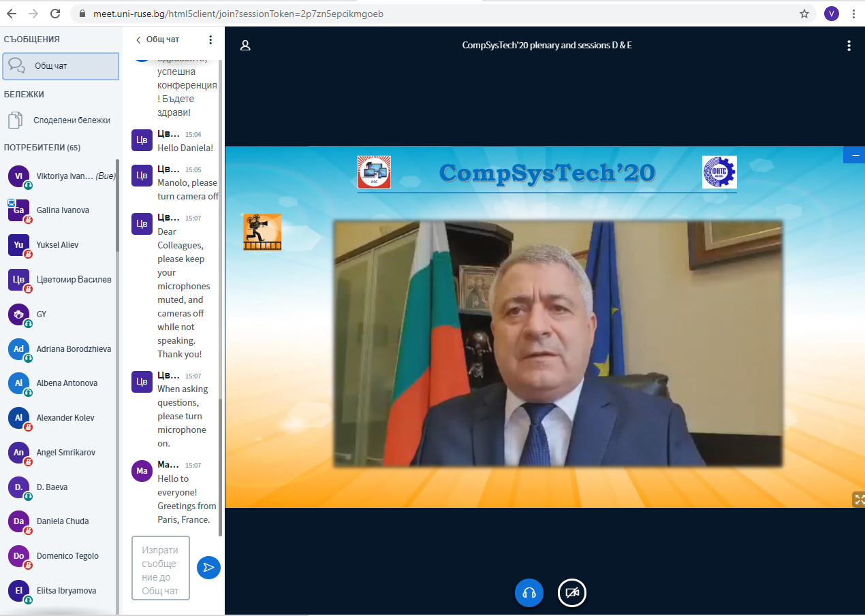Minimize the presentation with the blue minus button
This screenshot has height=616, width=865.
(x=855, y=155)
